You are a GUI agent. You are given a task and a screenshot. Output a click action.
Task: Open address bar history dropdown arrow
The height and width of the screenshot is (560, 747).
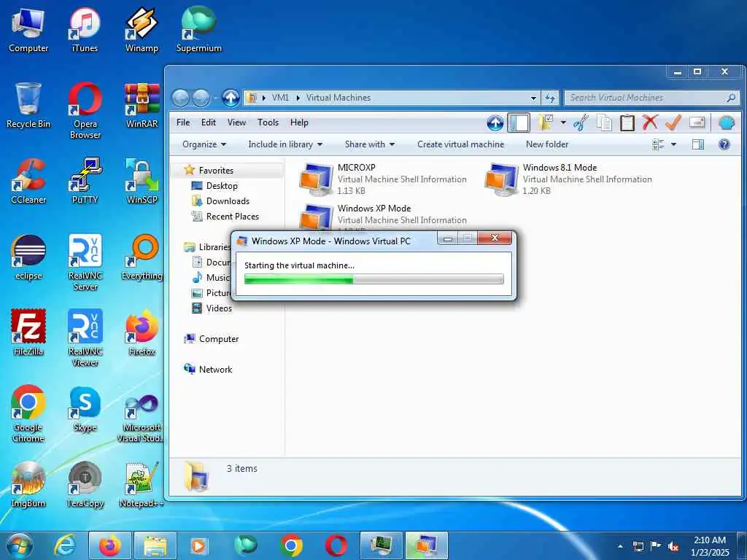click(533, 98)
